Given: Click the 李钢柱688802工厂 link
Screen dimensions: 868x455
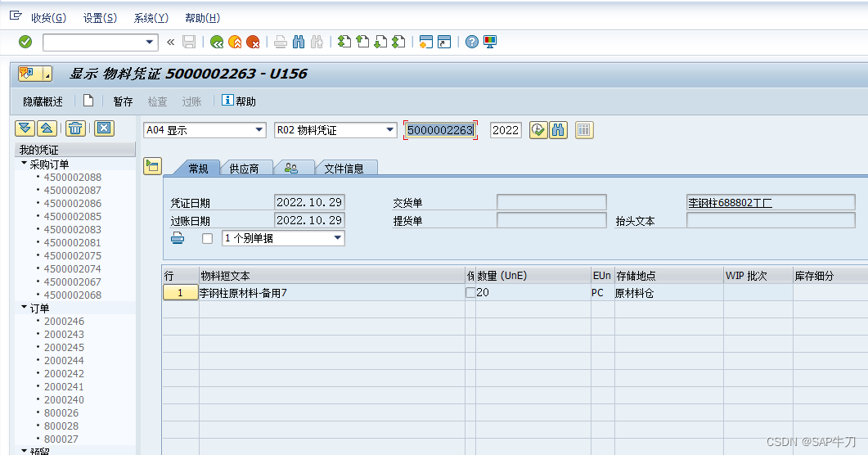Looking at the screenshot, I should 731,203.
